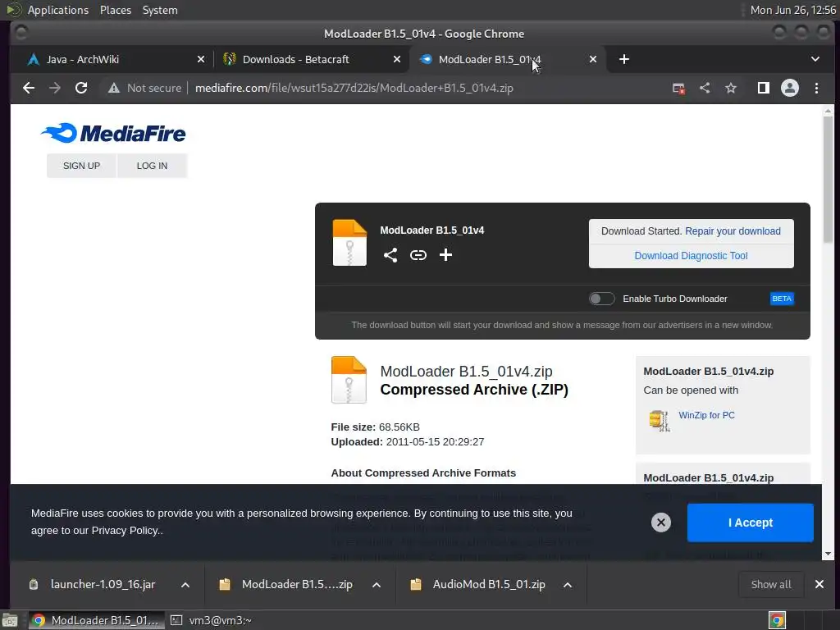Open a new tab with the plus button
The height and width of the screenshot is (630, 840).
pyautogui.click(x=624, y=59)
